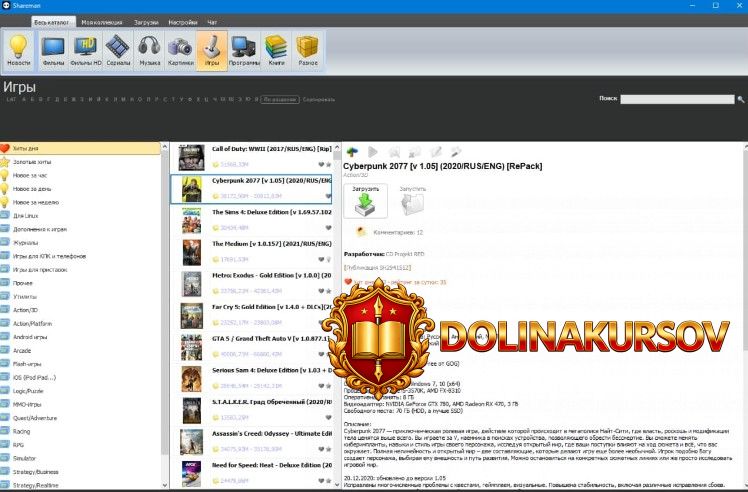Open the Книги category
This screenshot has height=492, width=748.
276,50
